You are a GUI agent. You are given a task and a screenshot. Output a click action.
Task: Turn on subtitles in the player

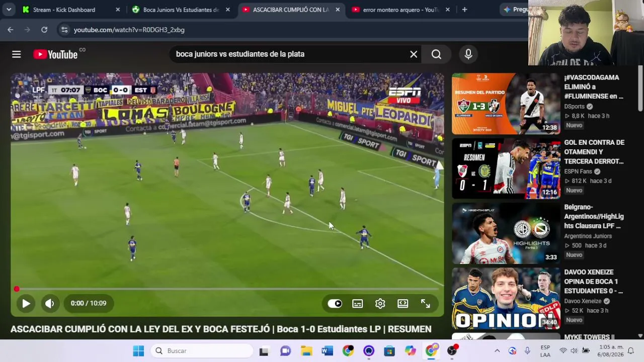click(x=358, y=303)
